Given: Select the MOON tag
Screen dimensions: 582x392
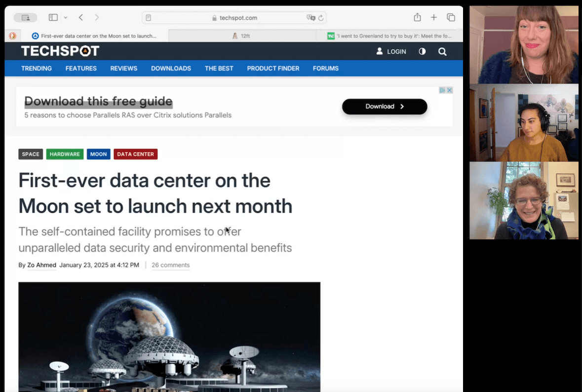Looking at the screenshot, I should (98, 154).
